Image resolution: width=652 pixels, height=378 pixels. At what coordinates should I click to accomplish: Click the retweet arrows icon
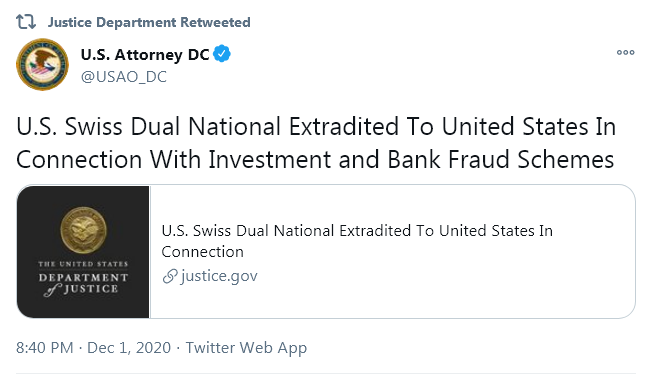pos(26,22)
